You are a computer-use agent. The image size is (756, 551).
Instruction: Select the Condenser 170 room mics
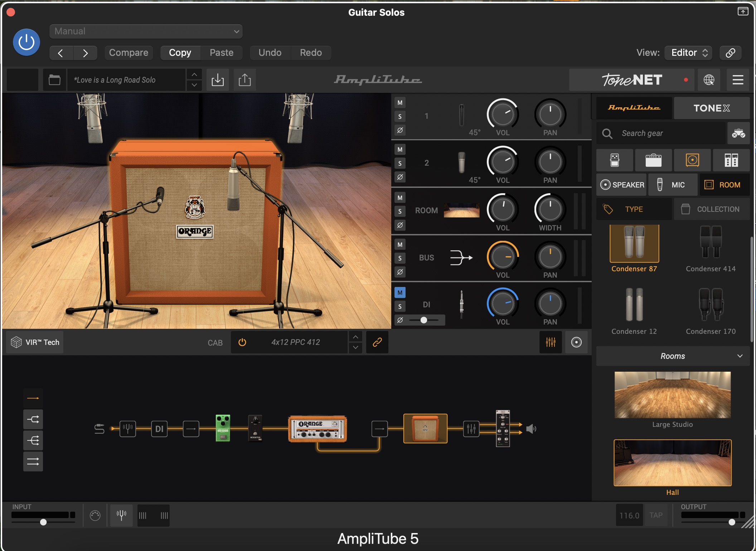tap(711, 311)
